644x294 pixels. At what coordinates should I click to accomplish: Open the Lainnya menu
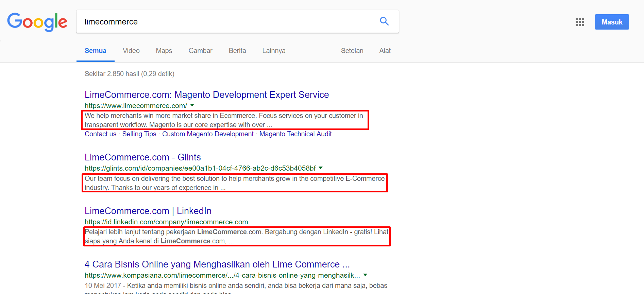274,51
